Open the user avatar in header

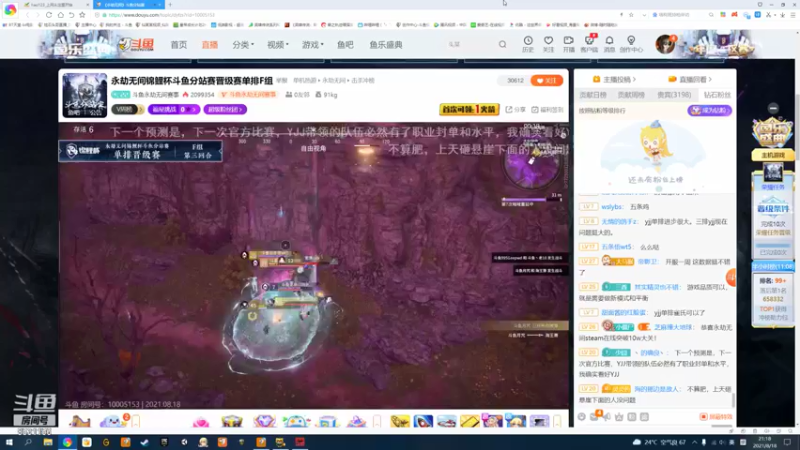pyautogui.click(x=665, y=45)
